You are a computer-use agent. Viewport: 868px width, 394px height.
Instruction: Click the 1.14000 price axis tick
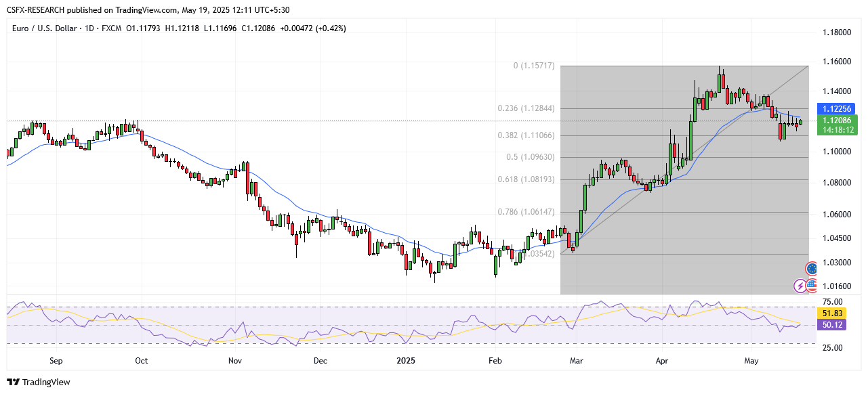pyautogui.click(x=837, y=91)
